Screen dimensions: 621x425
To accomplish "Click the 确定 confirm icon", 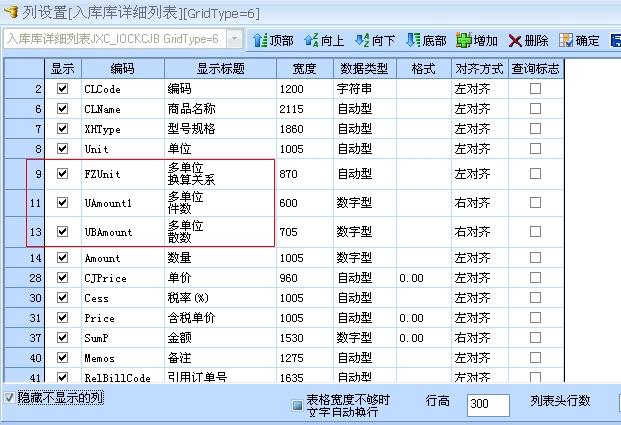I will pos(566,40).
